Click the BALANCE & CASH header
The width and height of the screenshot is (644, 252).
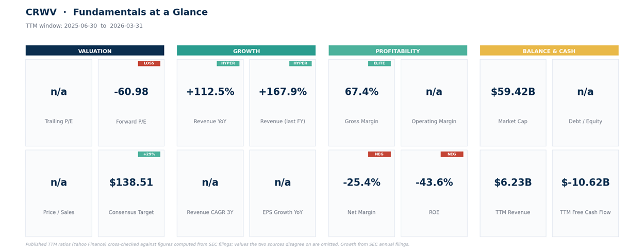pyautogui.click(x=549, y=51)
